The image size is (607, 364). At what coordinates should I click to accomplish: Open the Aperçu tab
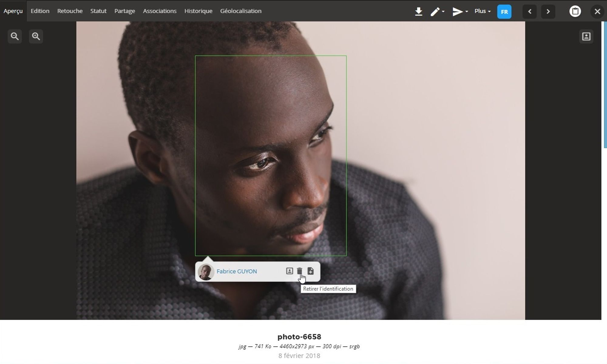pos(13,11)
